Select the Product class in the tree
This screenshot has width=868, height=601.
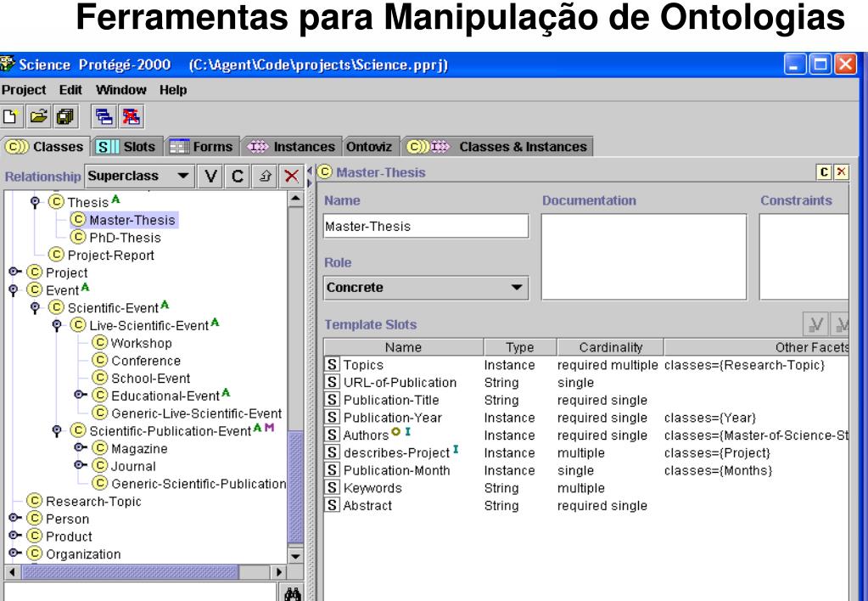59,536
